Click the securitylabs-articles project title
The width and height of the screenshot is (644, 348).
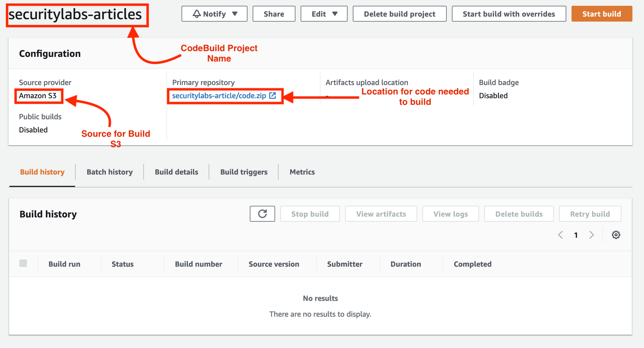[75, 14]
